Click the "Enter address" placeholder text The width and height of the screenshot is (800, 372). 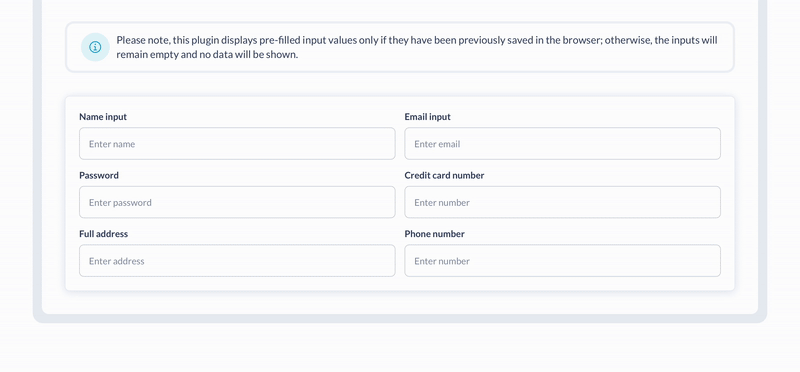(117, 261)
